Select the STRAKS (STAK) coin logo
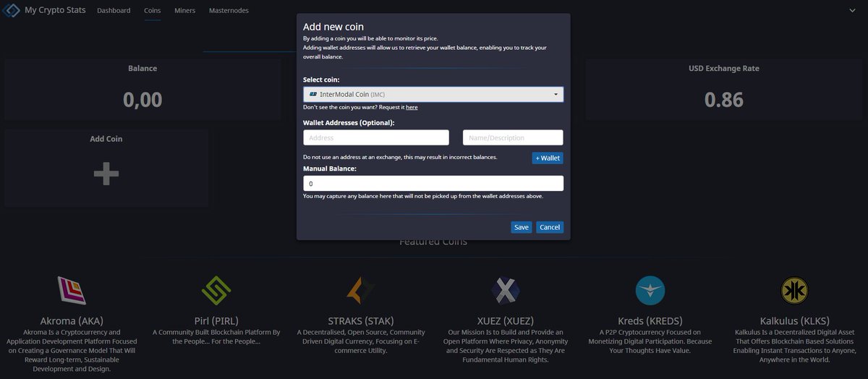This screenshot has height=379, width=868. click(x=361, y=291)
